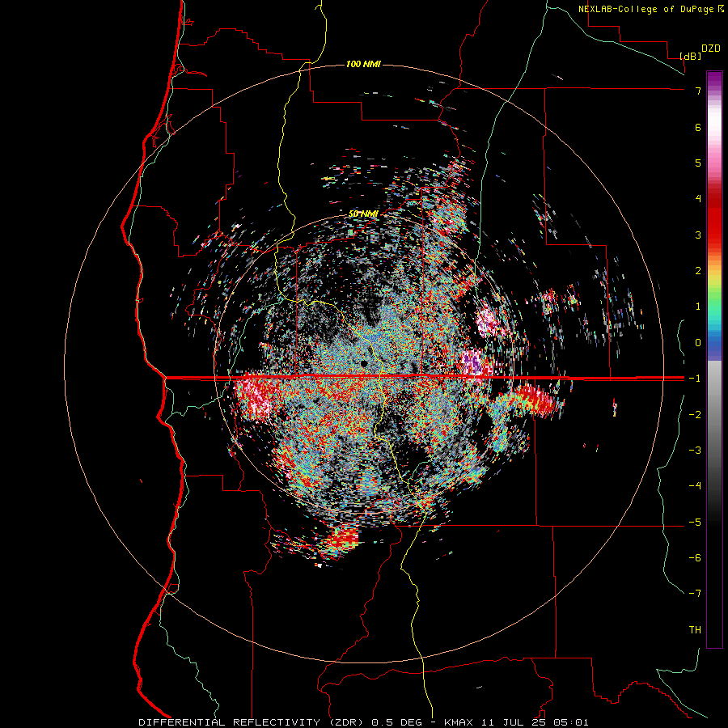Click the 100 NMI range ring label
The width and height of the screenshot is (728, 728).
363,64
